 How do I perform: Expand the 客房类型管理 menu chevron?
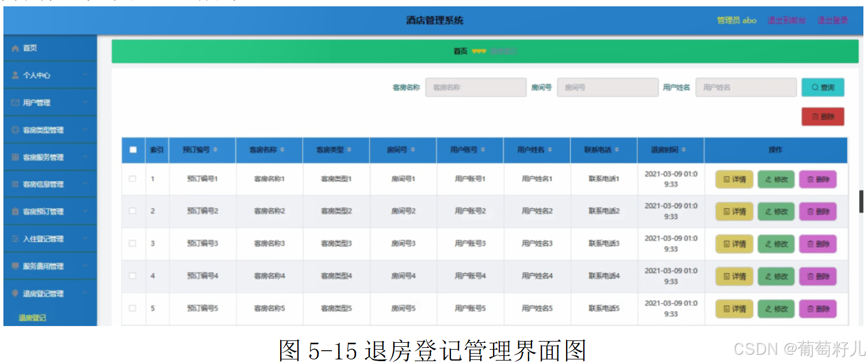(85, 130)
